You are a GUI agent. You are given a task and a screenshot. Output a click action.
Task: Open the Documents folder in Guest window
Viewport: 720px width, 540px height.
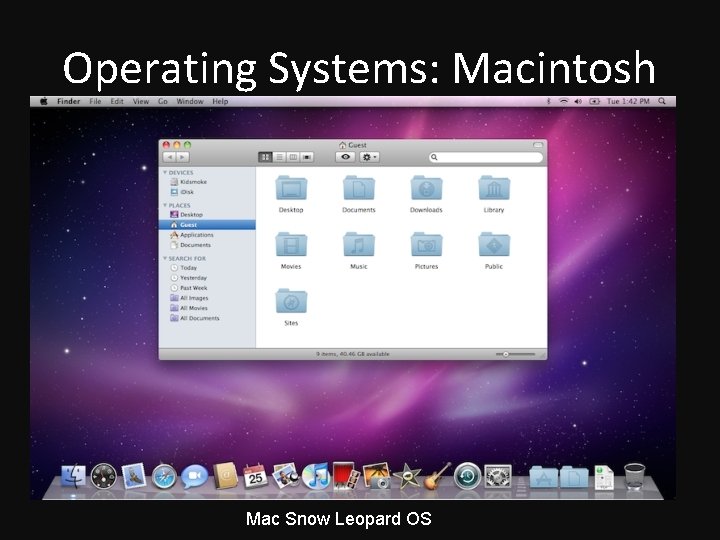coord(359,188)
